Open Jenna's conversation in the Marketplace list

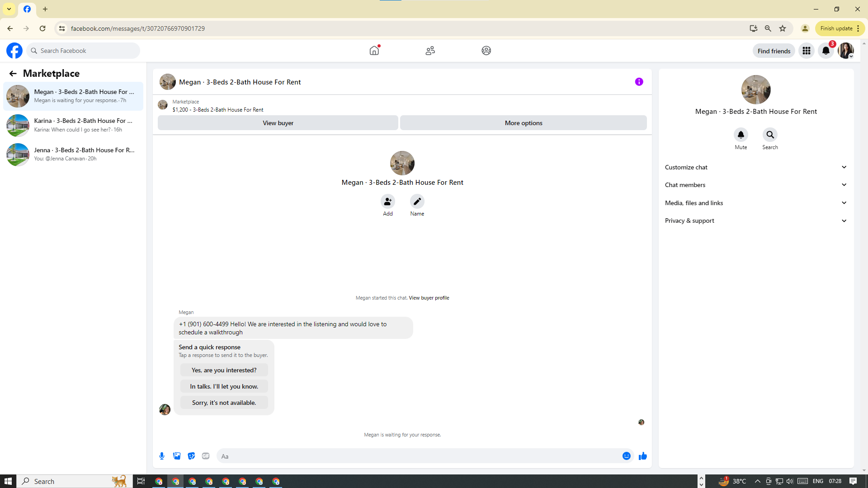tap(73, 154)
